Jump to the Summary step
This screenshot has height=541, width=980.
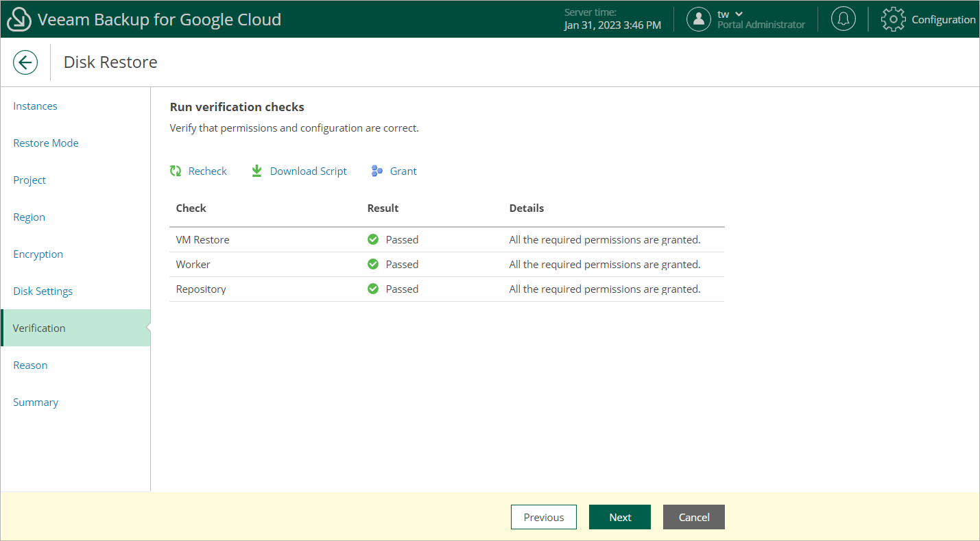(36, 402)
